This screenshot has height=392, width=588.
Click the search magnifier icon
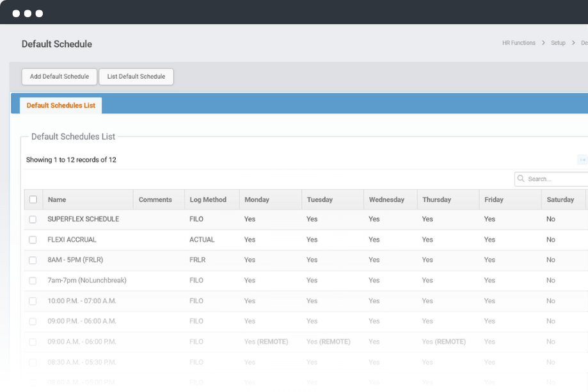pos(521,179)
